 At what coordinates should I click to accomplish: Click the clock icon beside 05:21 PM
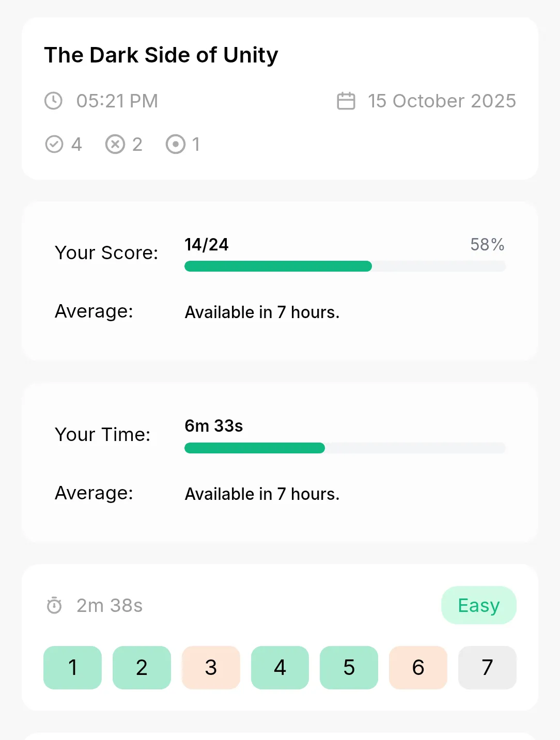[x=53, y=101]
